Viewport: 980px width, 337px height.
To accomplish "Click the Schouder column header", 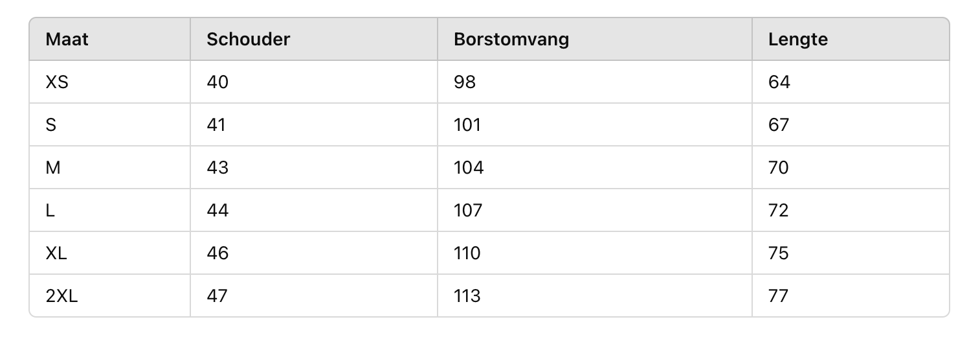I will (248, 40).
